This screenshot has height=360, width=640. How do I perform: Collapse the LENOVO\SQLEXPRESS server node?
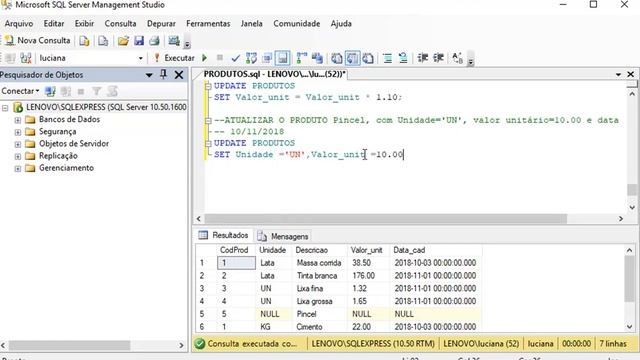click(5, 108)
